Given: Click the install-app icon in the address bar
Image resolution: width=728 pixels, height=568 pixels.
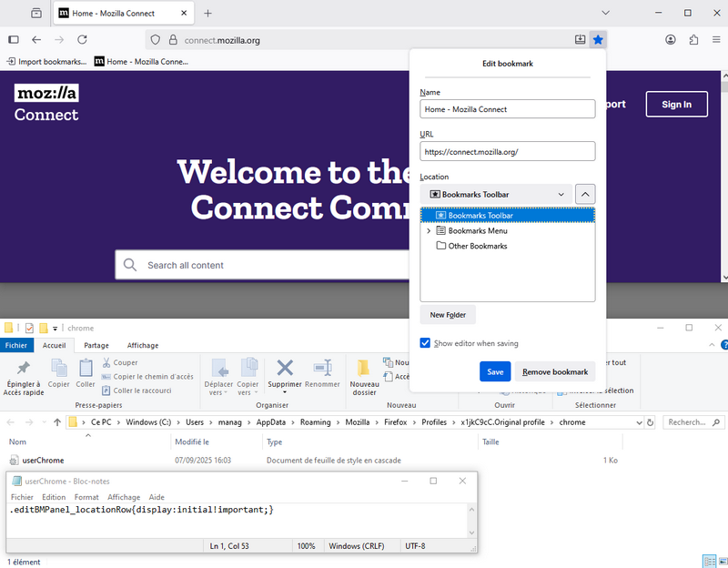Looking at the screenshot, I should (581, 40).
